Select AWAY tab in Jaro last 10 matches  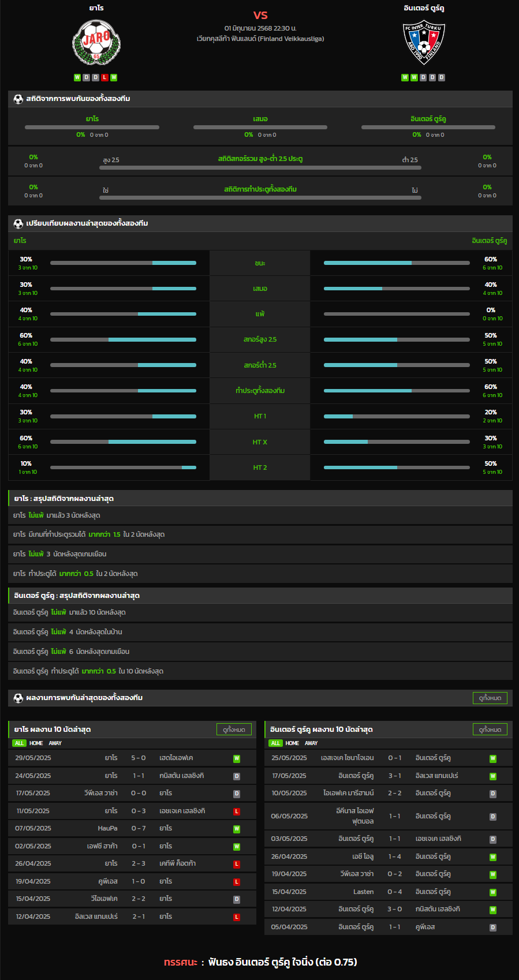pyautogui.click(x=55, y=743)
